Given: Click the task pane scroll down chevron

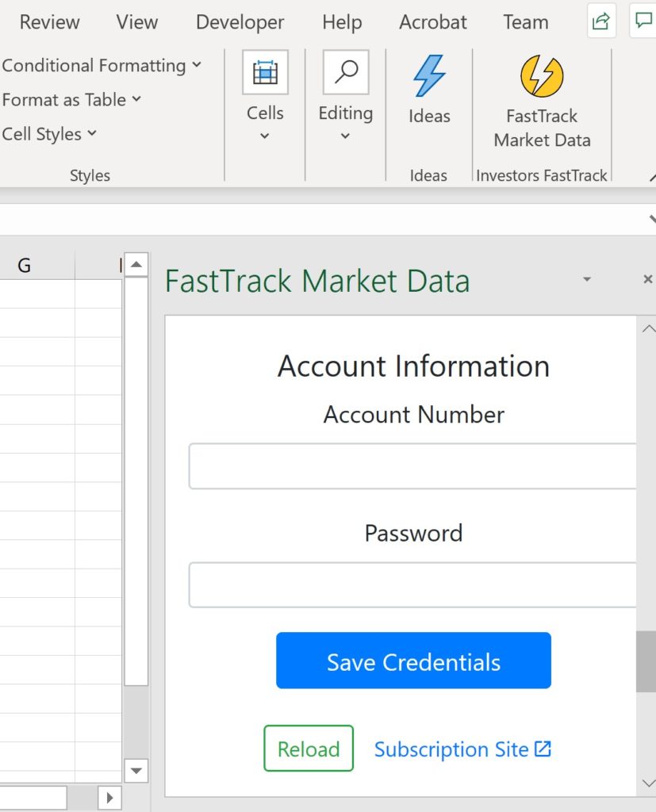Looking at the screenshot, I should [648, 783].
